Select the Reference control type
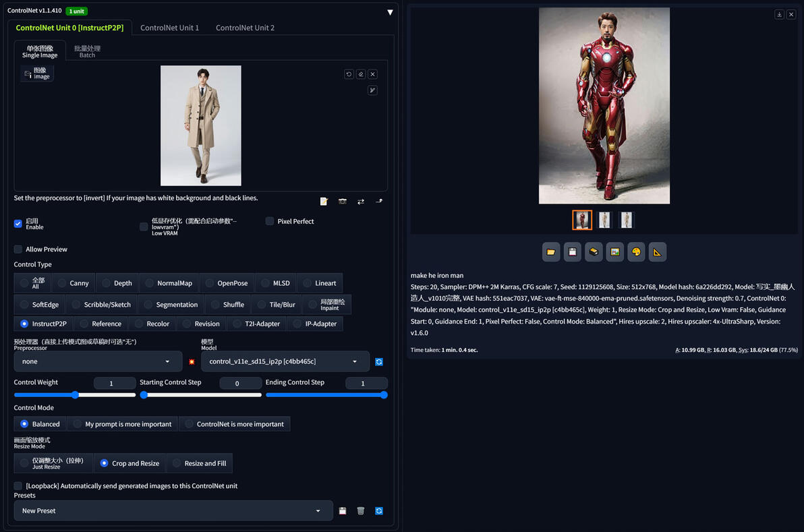The height and width of the screenshot is (532, 804). (x=101, y=324)
